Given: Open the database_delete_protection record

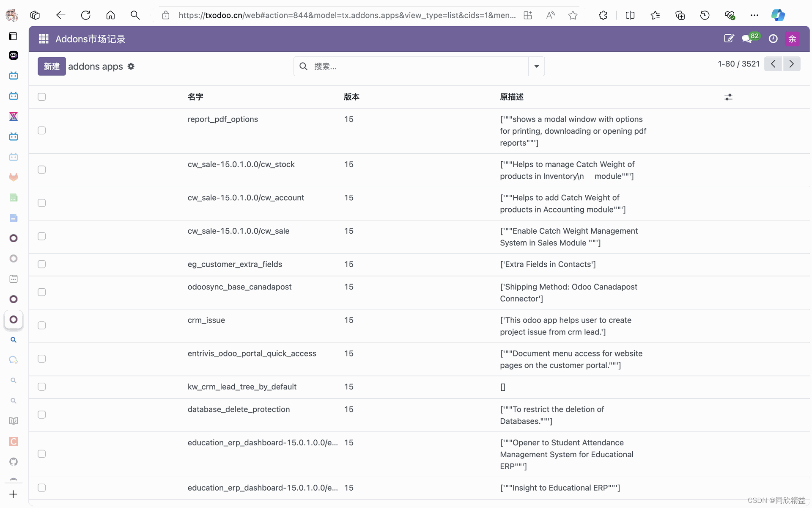Looking at the screenshot, I should [239, 409].
